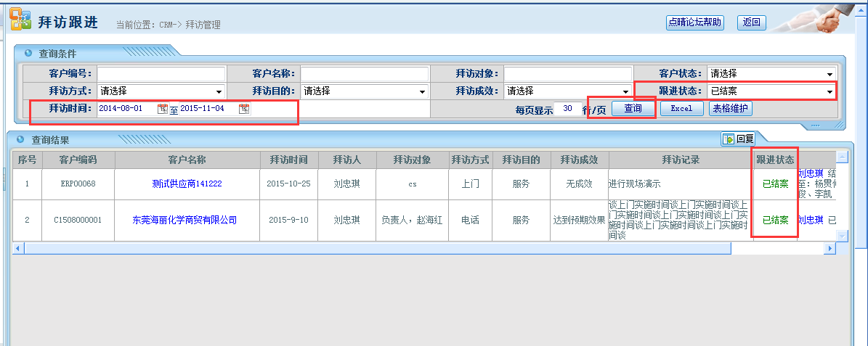This screenshot has width=868, height=346.
Task: Open 表格维护 table maintenance
Action: [730, 109]
